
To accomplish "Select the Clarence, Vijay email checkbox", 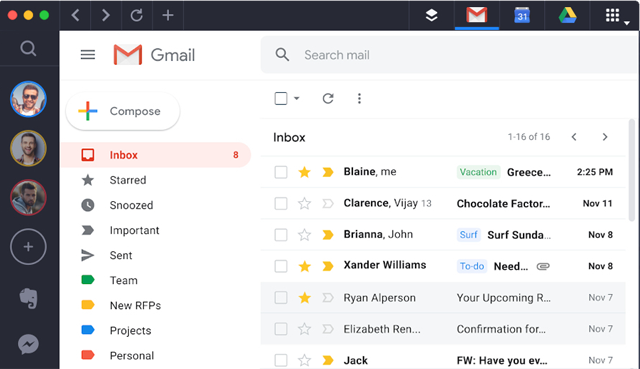I will (x=281, y=203).
